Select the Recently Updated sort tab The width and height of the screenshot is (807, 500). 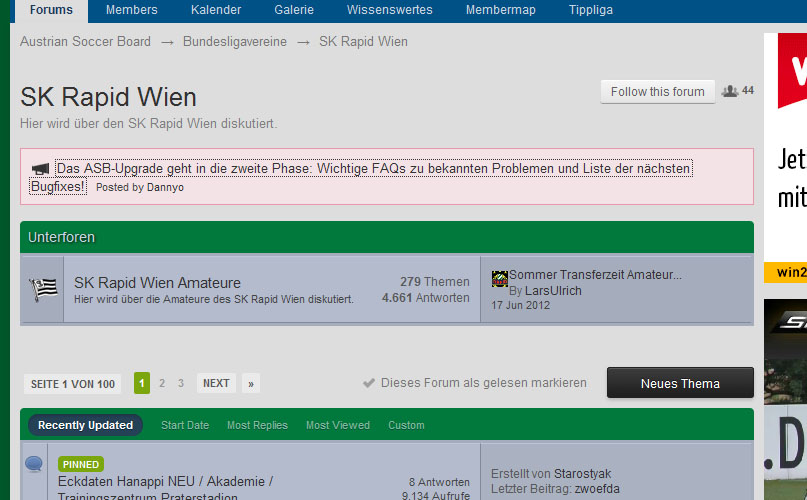[85, 425]
